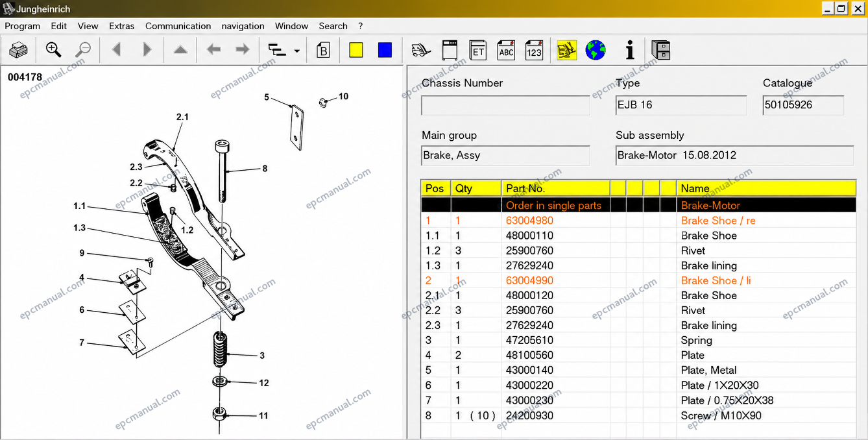
Task: Select 'Plate / 1X20X30' name
Action: tap(719, 385)
